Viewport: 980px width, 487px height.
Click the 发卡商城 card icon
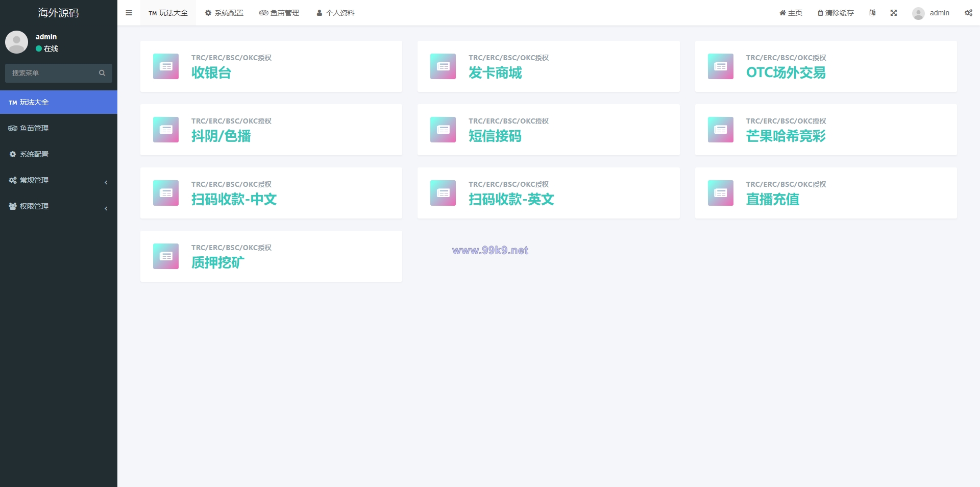(x=443, y=66)
